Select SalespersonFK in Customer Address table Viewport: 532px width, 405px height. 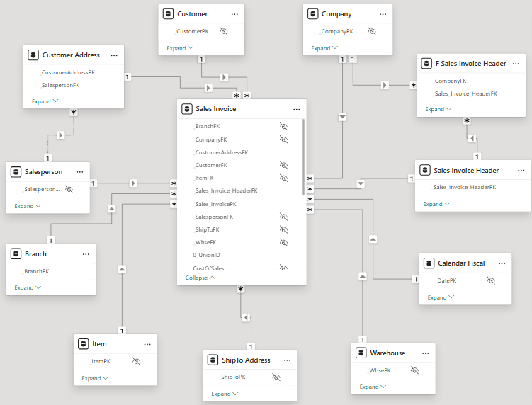pyautogui.click(x=61, y=85)
